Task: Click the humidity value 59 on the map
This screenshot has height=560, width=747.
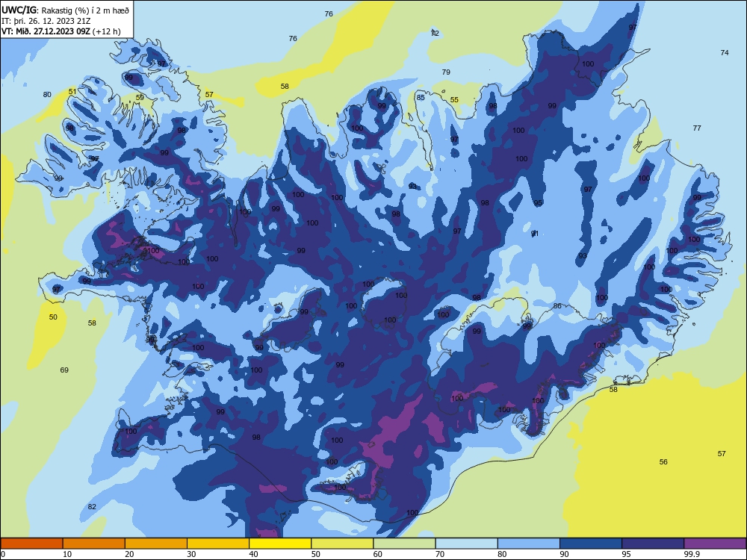Action: coord(140,98)
